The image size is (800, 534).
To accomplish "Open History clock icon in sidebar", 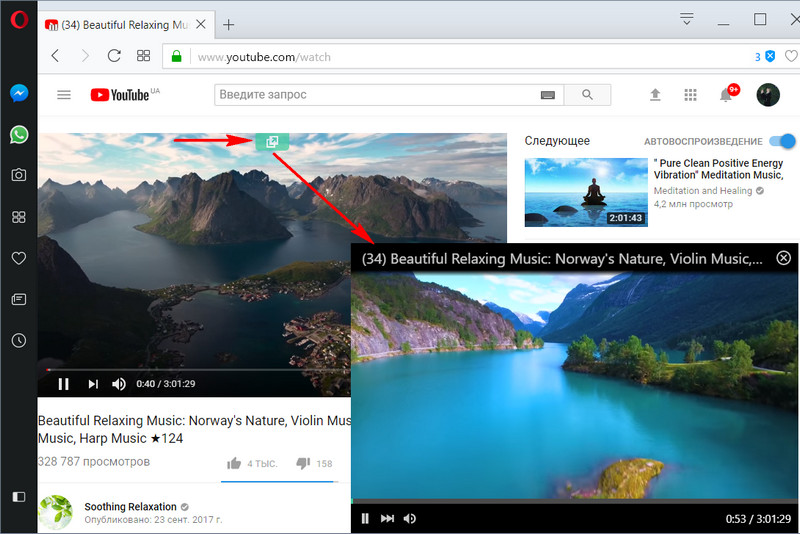I will (18, 341).
